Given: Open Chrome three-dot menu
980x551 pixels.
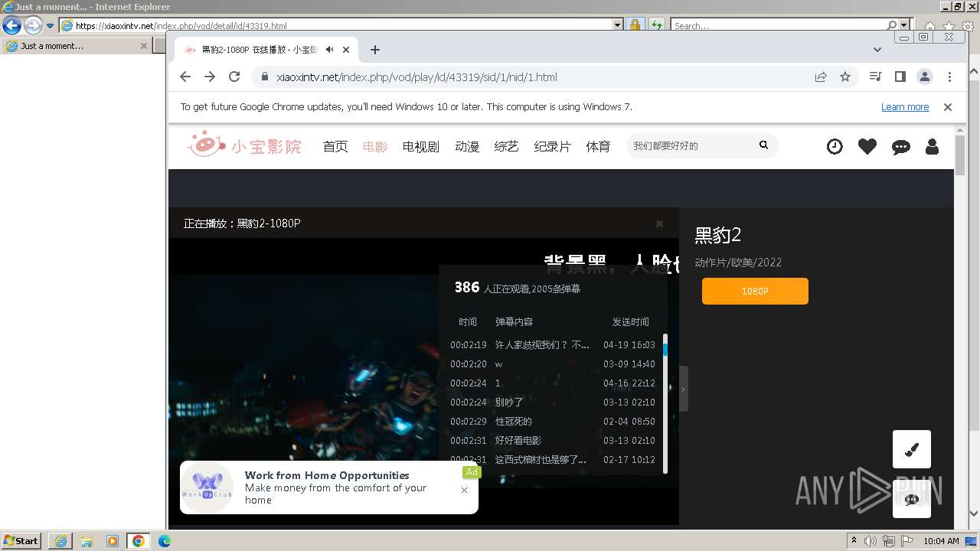Looking at the screenshot, I should pos(949,77).
